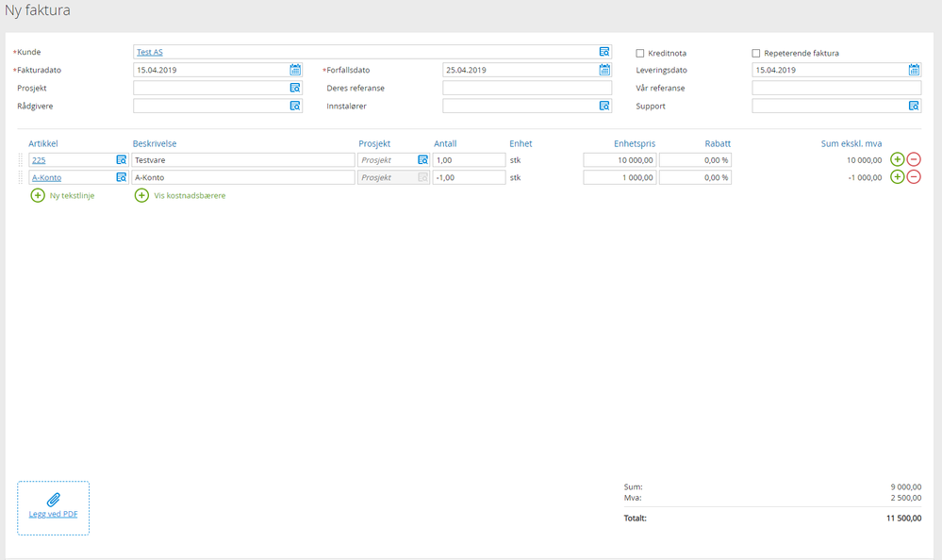Click the Beskrivelse column header
Image resolution: width=942 pixels, height=560 pixels.
tap(155, 143)
